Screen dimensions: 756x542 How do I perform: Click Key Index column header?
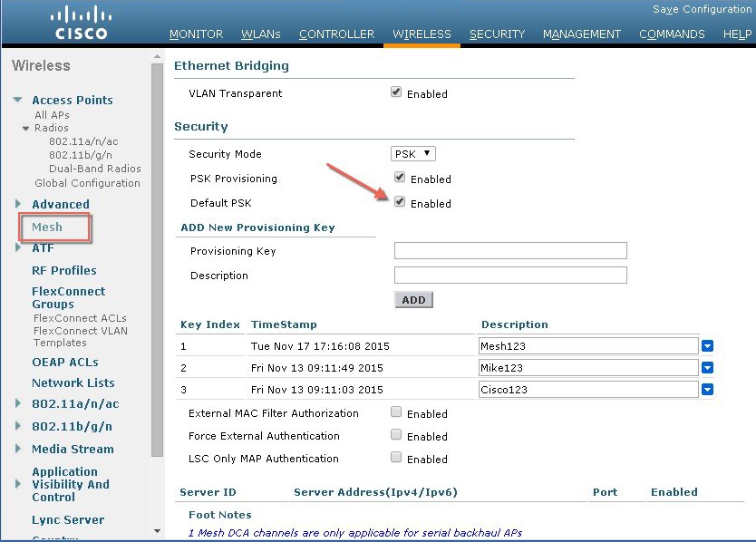[x=209, y=324]
